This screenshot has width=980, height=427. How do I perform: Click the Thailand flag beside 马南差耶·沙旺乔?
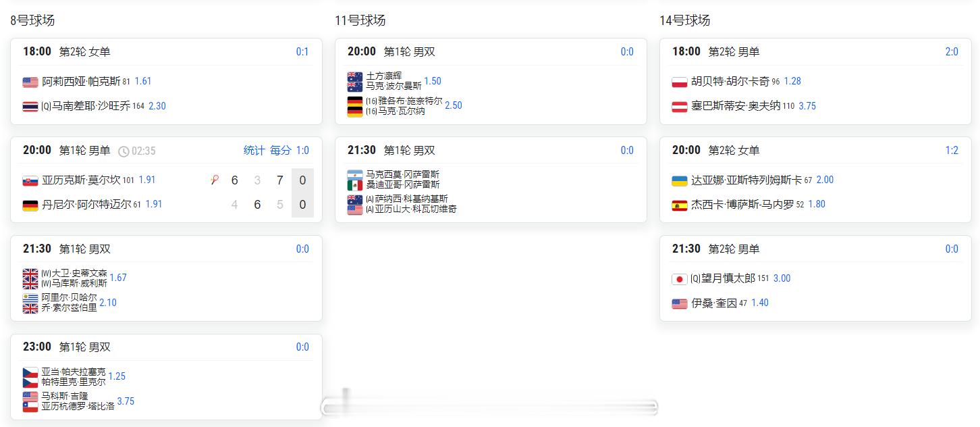click(x=30, y=106)
